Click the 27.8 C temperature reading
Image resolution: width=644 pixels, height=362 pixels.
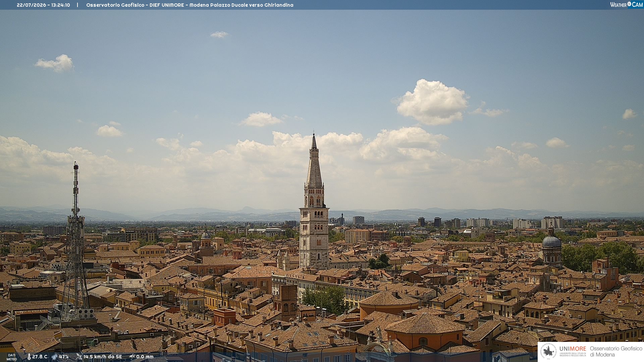(x=40, y=357)
